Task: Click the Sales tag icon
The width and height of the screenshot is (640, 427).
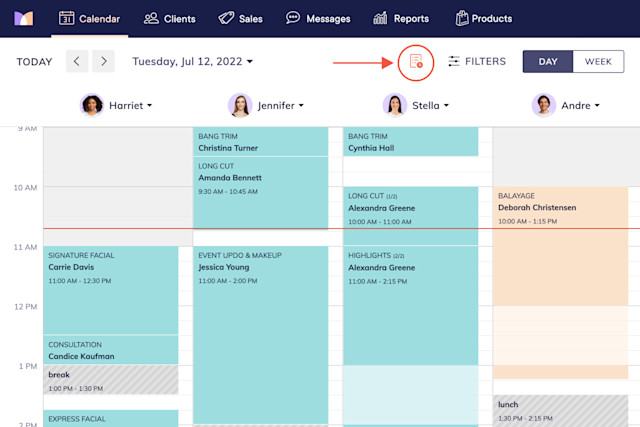Action: 226,18
